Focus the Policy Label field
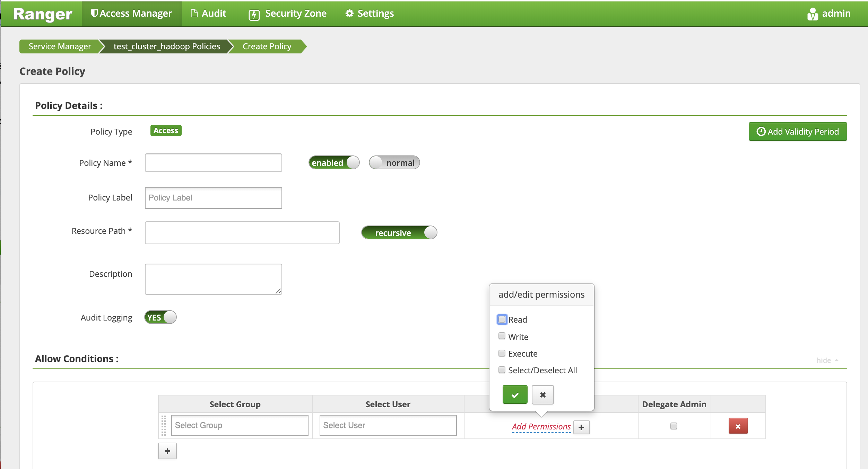 [213, 198]
